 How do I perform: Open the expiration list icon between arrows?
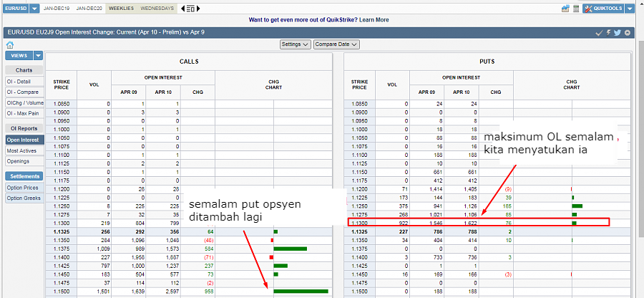pyautogui.click(x=190, y=8)
